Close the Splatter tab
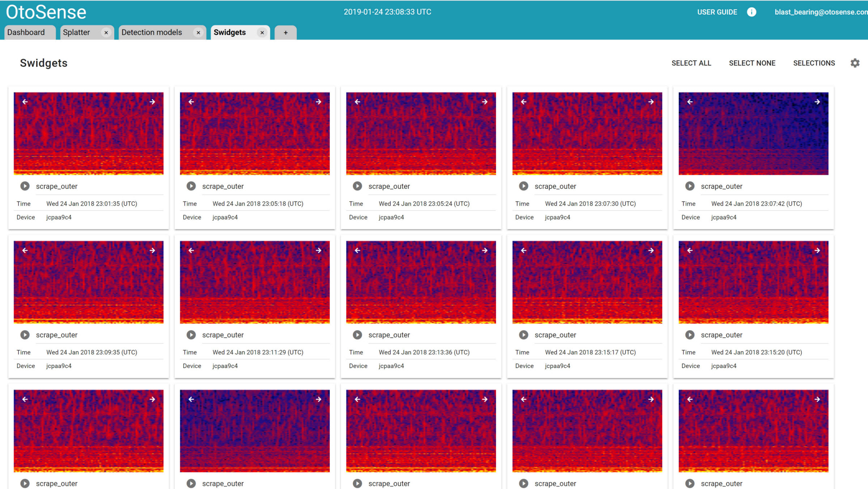 (106, 33)
